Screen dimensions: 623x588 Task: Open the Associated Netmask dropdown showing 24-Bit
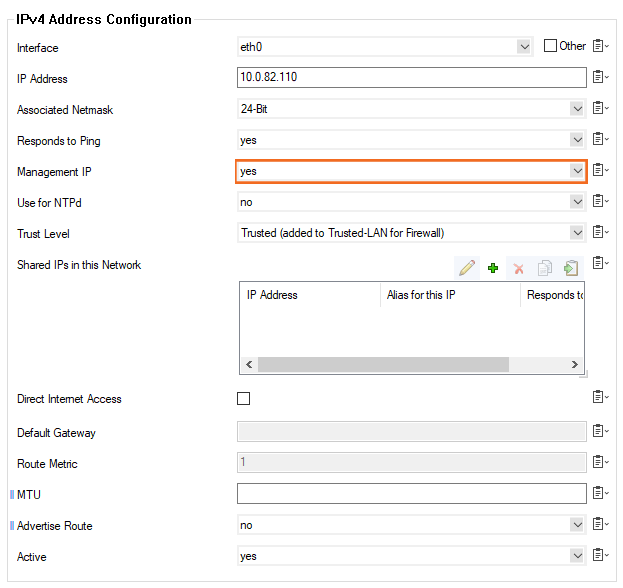pos(412,109)
